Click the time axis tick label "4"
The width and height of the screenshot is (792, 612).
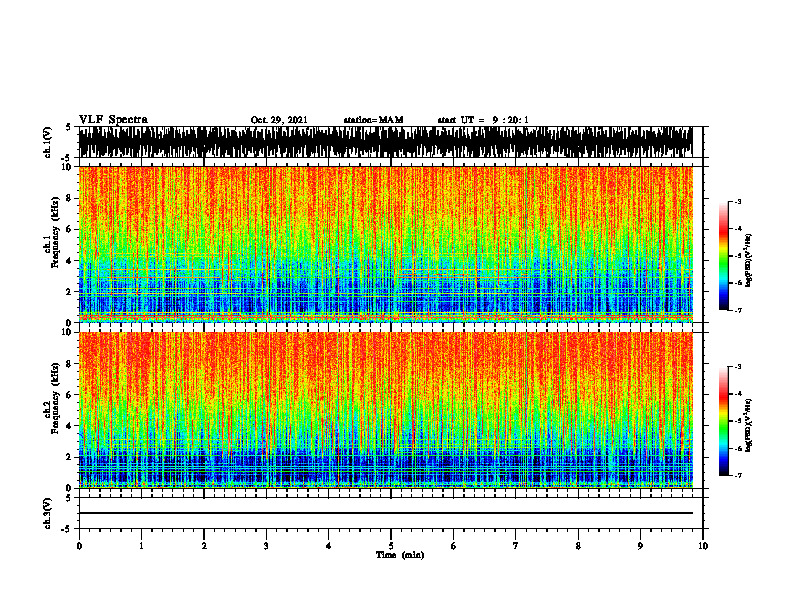(x=329, y=546)
